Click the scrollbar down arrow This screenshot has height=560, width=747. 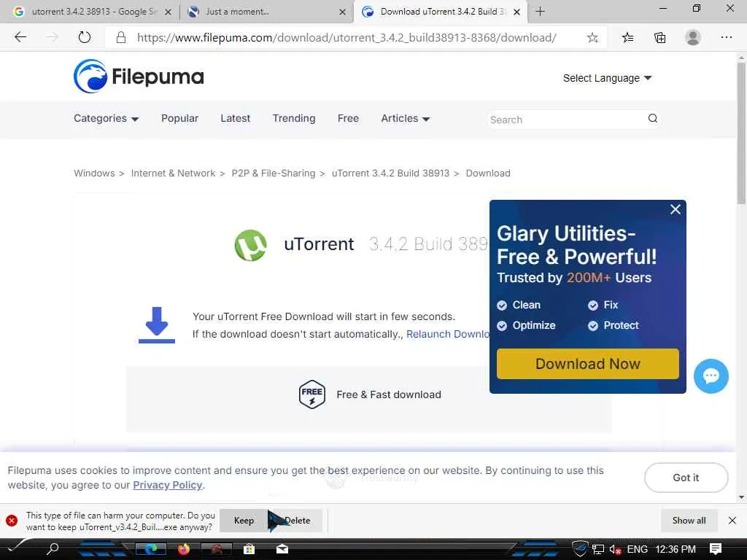pos(741,497)
